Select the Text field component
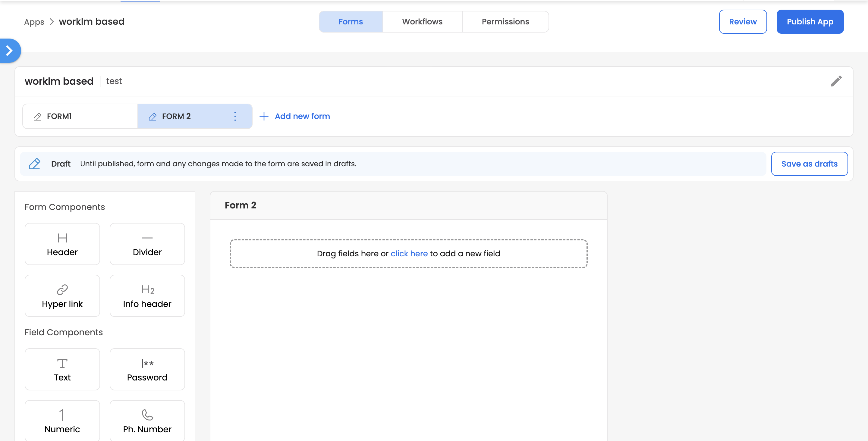The width and height of the screenshot is (868, 441). point(62,370)
